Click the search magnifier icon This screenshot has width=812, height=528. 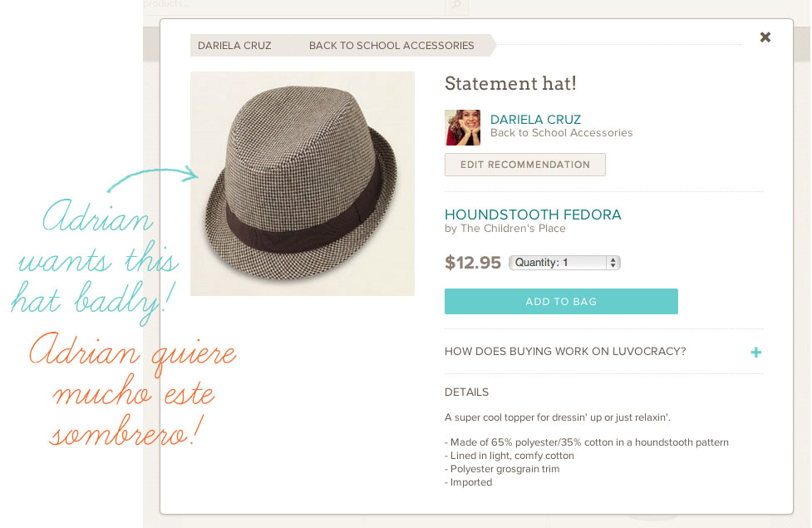(455, 6)
